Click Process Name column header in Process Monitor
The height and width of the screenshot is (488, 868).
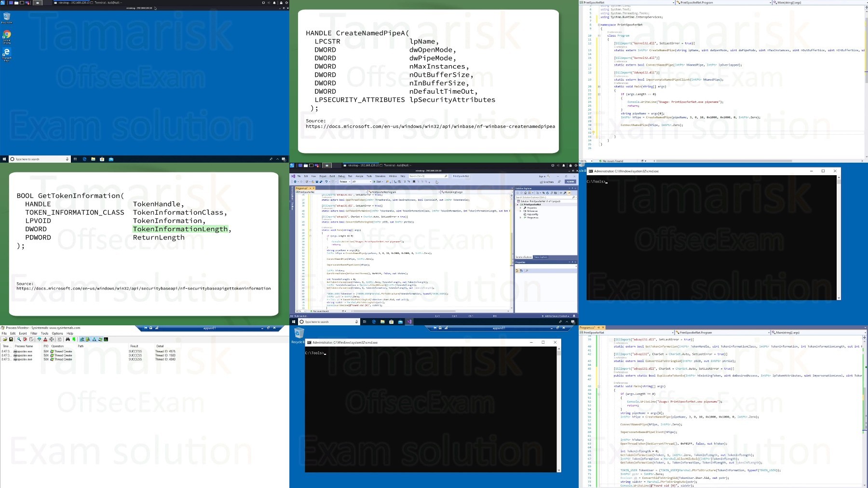pyautogui.click(x=24, y=346)
